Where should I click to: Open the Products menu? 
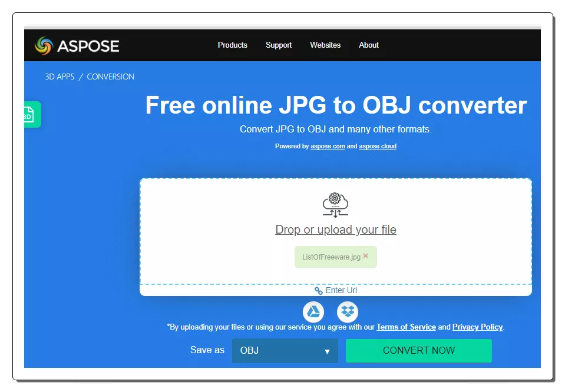tap(232, 45)
